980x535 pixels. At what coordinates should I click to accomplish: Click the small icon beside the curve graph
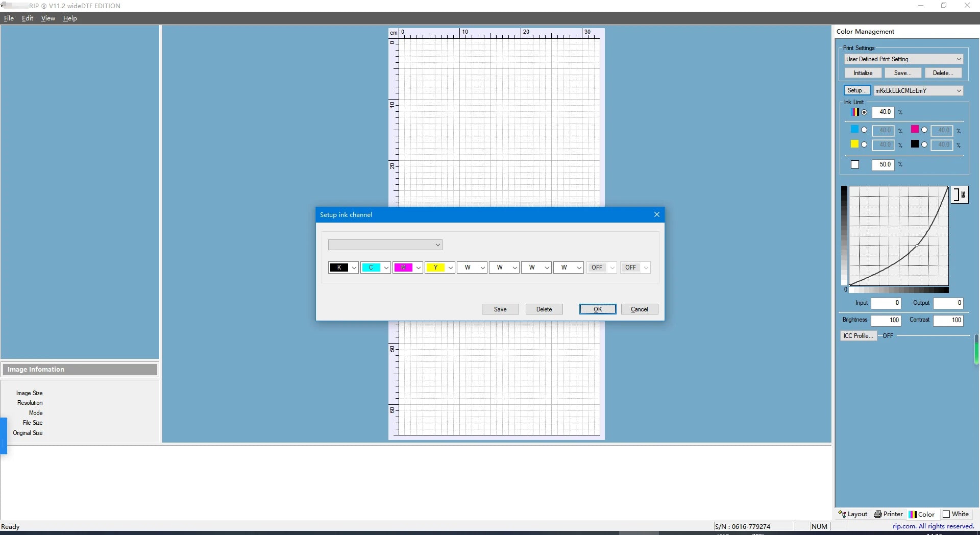pyautogui.click(x=960, y=194)
